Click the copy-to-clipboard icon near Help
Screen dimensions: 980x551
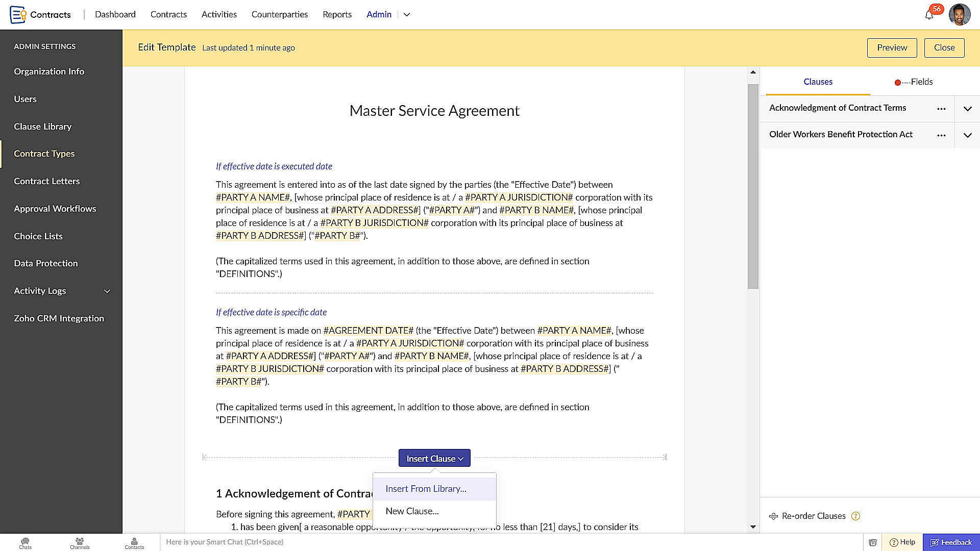tap(873, 542)
